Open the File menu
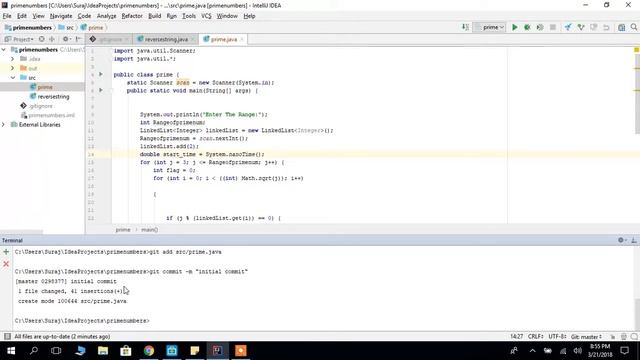Image resolution: width=640 pixels, height=360 pixels. tap(7, 16)
